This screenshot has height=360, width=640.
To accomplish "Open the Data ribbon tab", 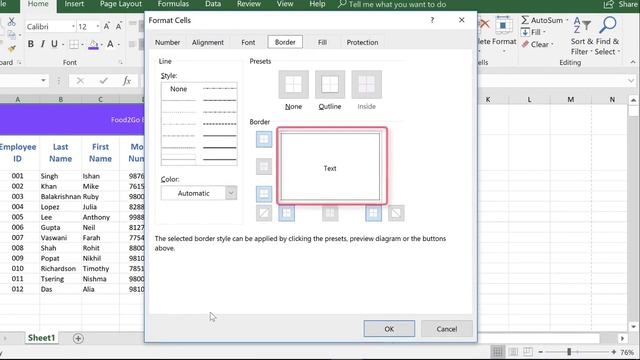I will click(x=213, y=4).
